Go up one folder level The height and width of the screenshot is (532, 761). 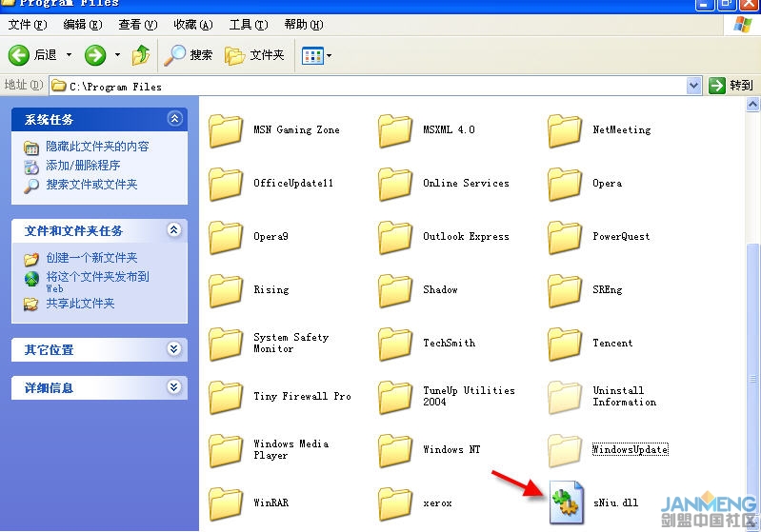tap(141, 55)
